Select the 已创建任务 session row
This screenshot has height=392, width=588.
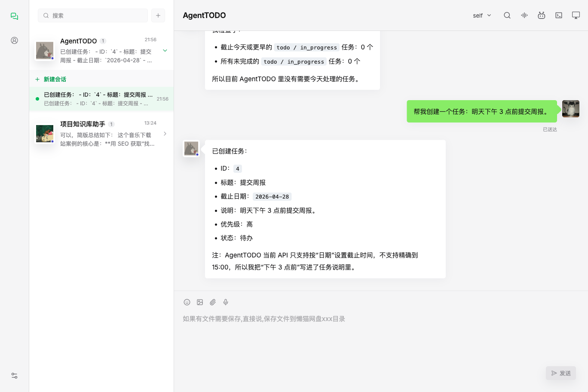(x=101, y=99)
